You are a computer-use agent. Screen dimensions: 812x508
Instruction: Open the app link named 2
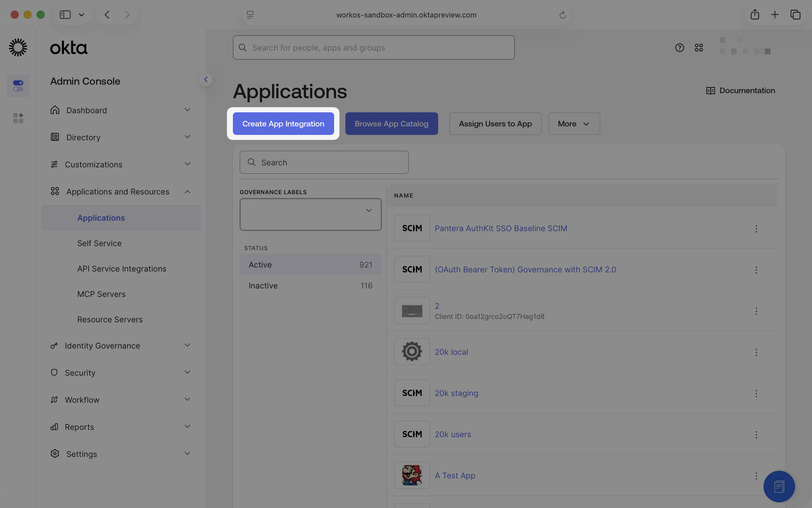click(x=437, y=306)
